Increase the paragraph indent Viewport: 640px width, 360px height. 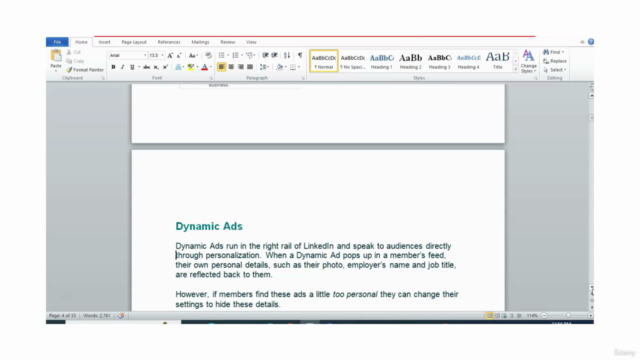tap(275, 55)
